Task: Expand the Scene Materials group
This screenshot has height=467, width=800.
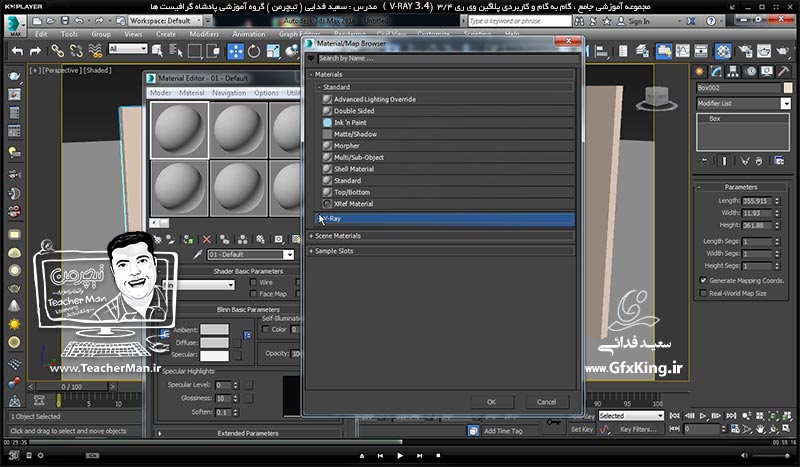Action: click(441, 236)
